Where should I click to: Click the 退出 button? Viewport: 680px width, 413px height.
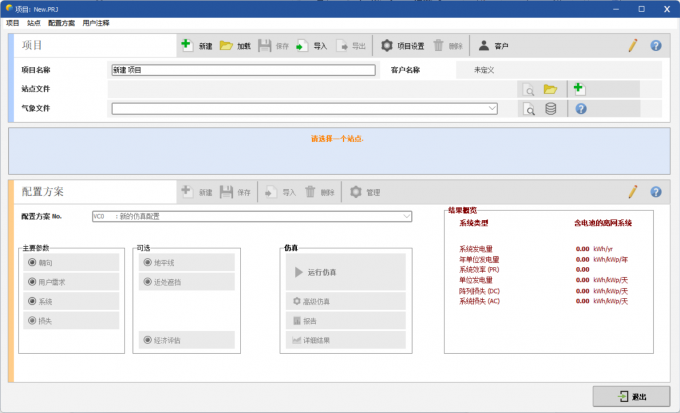pyautogui.click(x=631, y=396)
